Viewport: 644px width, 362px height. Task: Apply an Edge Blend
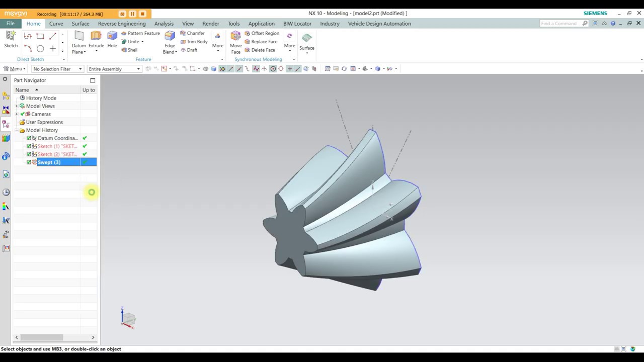pyautogui.click(x=170, y=42)
